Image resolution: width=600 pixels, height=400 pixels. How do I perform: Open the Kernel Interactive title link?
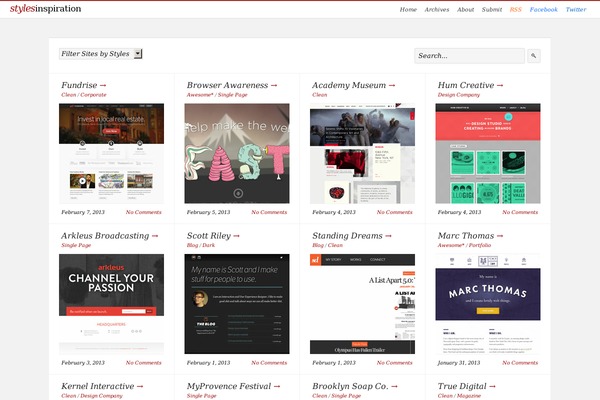102,386
